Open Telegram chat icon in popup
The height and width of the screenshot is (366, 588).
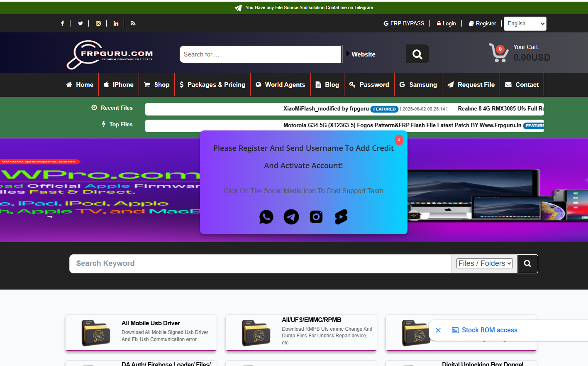pyautogui.click(x=291, y=217)
